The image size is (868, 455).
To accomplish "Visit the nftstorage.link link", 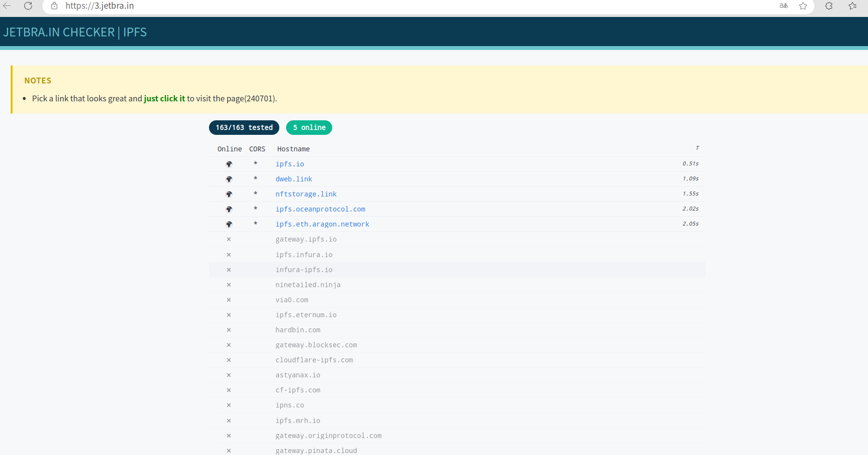I will (306, 194).
